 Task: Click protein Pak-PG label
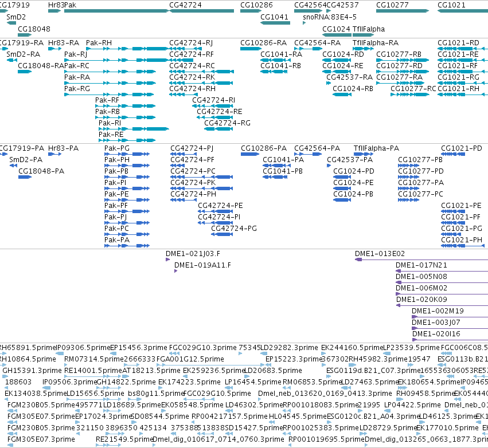tap(117, 148)
